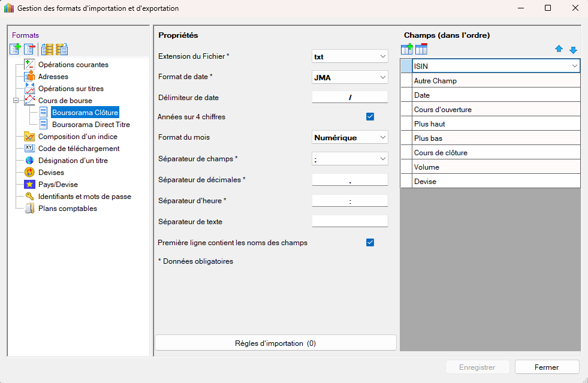Move field down with the blue down arrow
Image resolution: width=588 pixels, height=383 pixels.
(x=573, y=50)
